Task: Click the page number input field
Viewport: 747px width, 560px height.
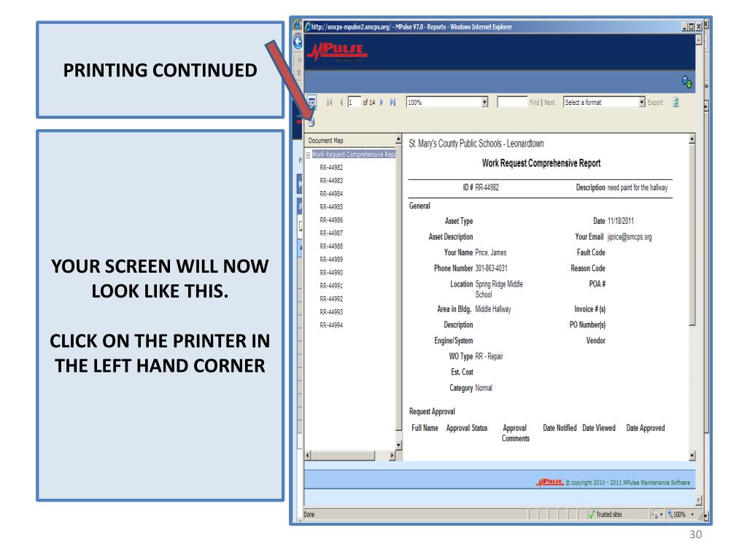Action: click(354, 102)
